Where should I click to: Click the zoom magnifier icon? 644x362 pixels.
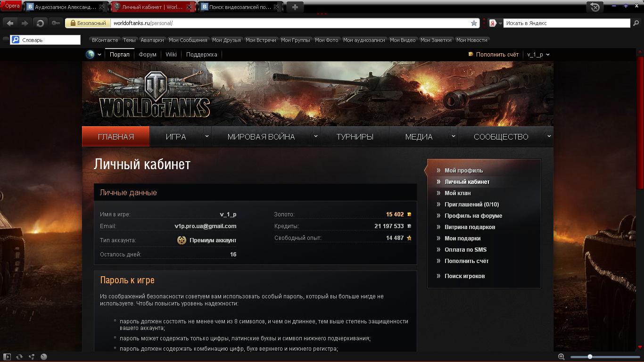tap(561, 357)
